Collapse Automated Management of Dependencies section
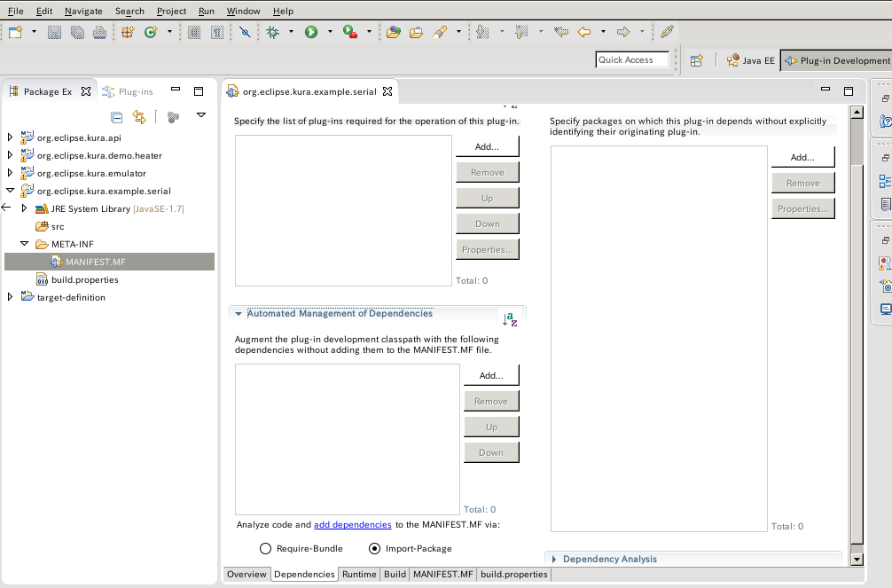 point(239,314)
